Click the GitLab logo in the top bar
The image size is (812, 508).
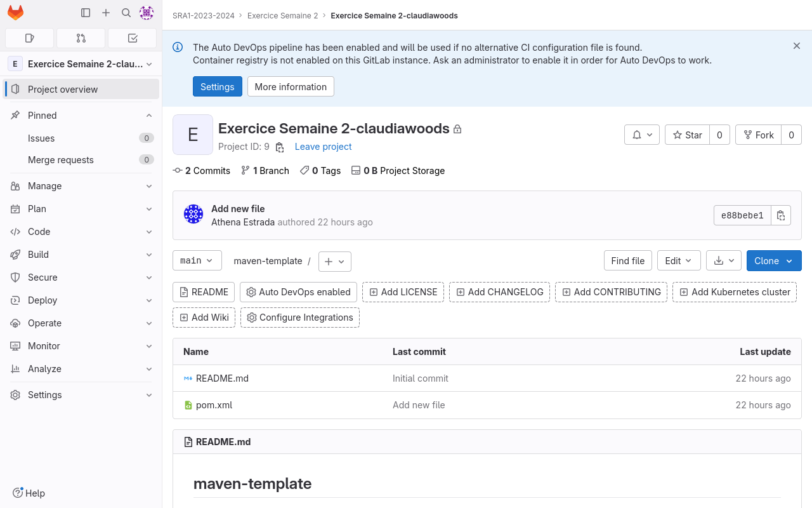pos(15,12)
